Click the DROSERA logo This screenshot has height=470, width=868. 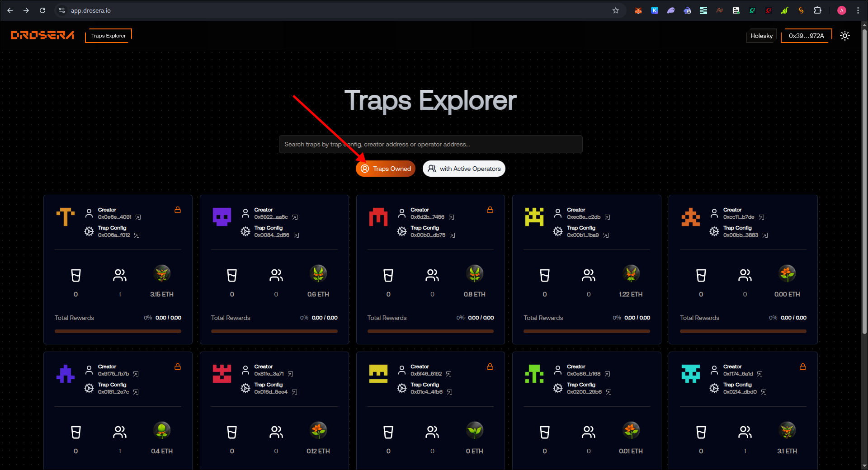tap(42, 35)
